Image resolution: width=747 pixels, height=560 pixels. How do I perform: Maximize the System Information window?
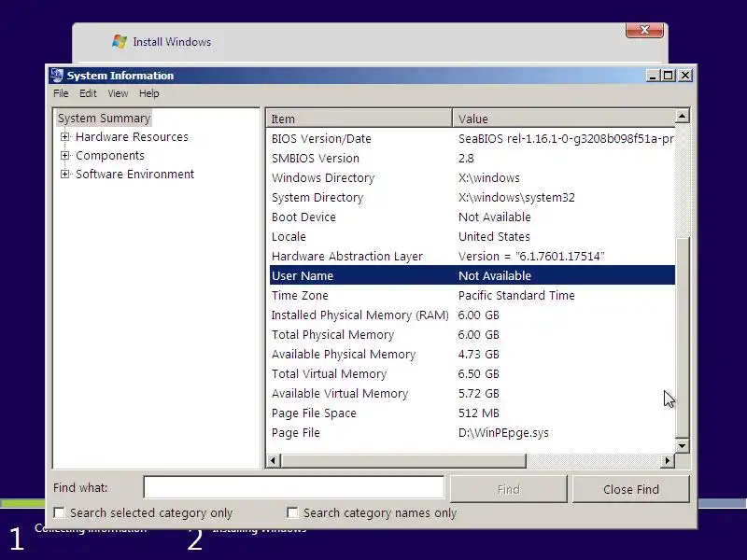(669, 76)
